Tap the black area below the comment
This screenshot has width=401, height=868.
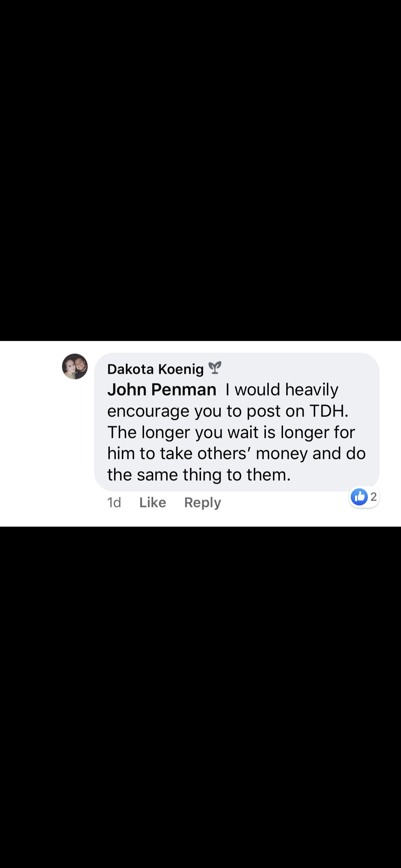pos(200,697)
